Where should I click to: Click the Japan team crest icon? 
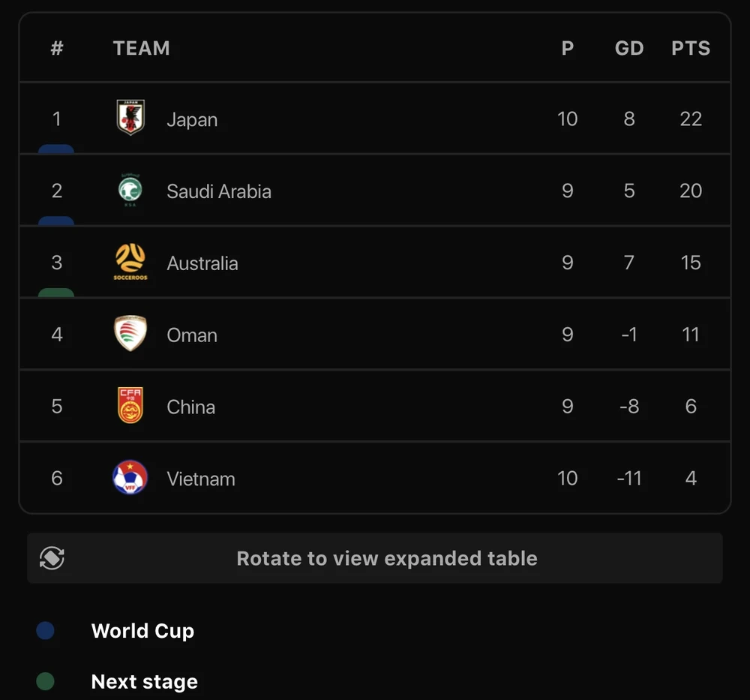coord(130,118)
